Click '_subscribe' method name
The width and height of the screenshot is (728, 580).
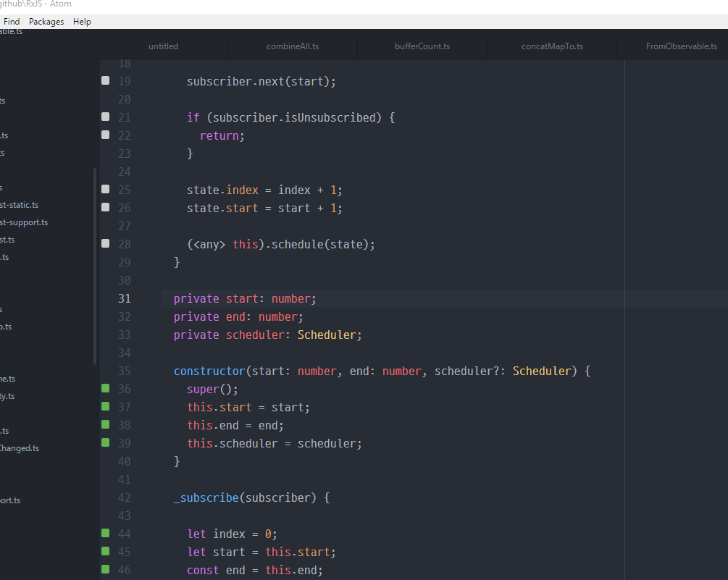coord(206,498)
